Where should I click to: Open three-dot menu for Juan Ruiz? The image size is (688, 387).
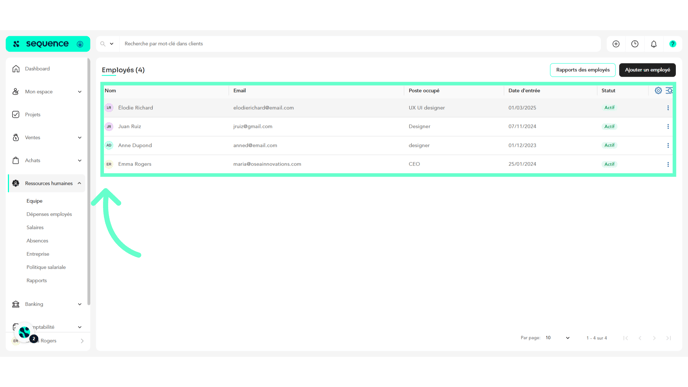click(x=668, y=126)
